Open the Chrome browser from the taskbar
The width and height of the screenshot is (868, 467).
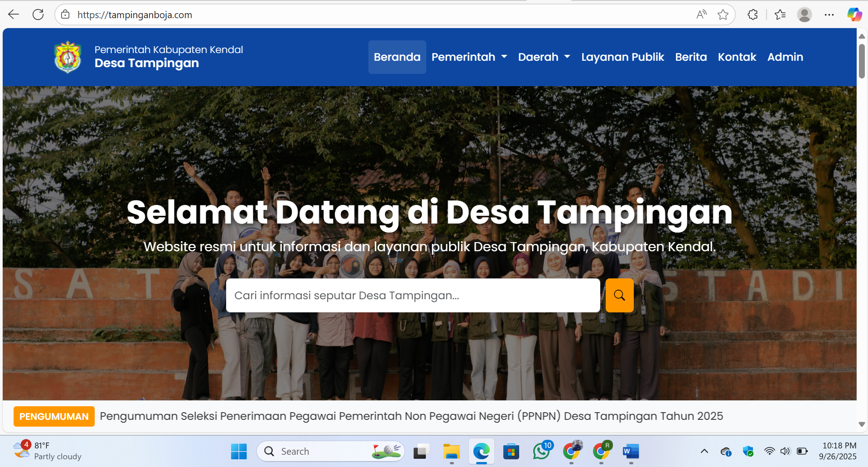point(571,451)
